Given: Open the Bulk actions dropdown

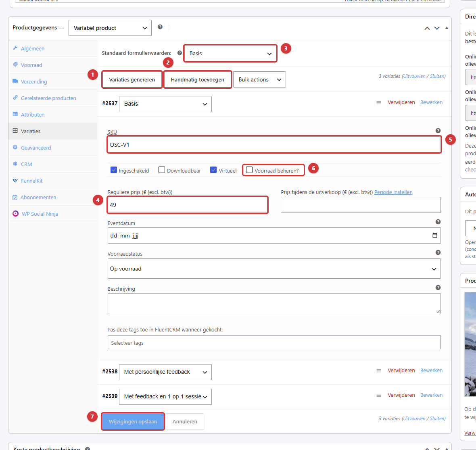Looking at the screenshot, I should [x=259, y=79].
